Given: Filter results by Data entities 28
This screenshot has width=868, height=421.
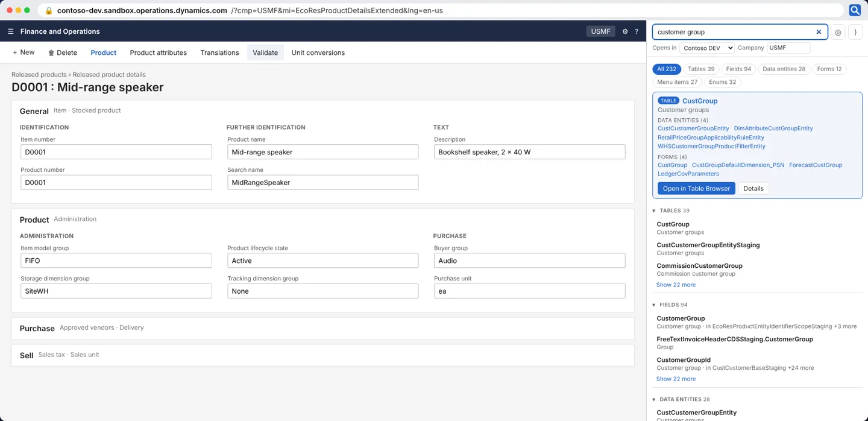Looking at the screenshot, I should pyautogui.click(x=784, y=69).
